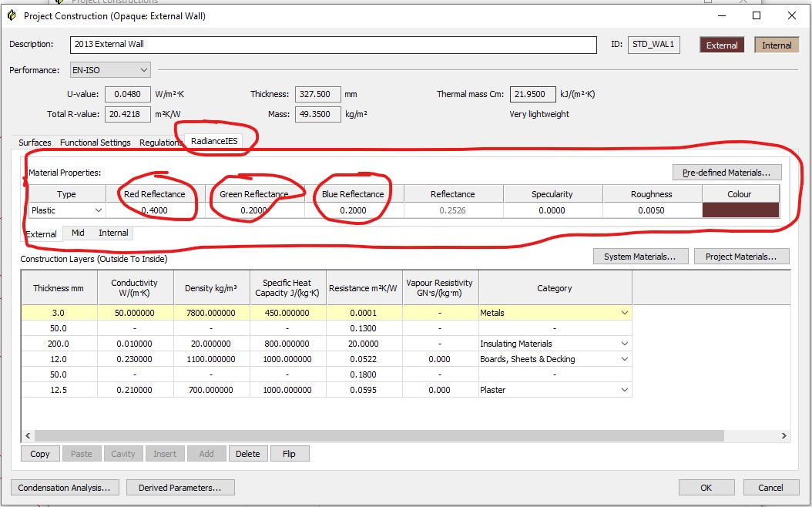Click conductivity cell 50.000000
Screen dimensions: 812x507
pos(135,313)
